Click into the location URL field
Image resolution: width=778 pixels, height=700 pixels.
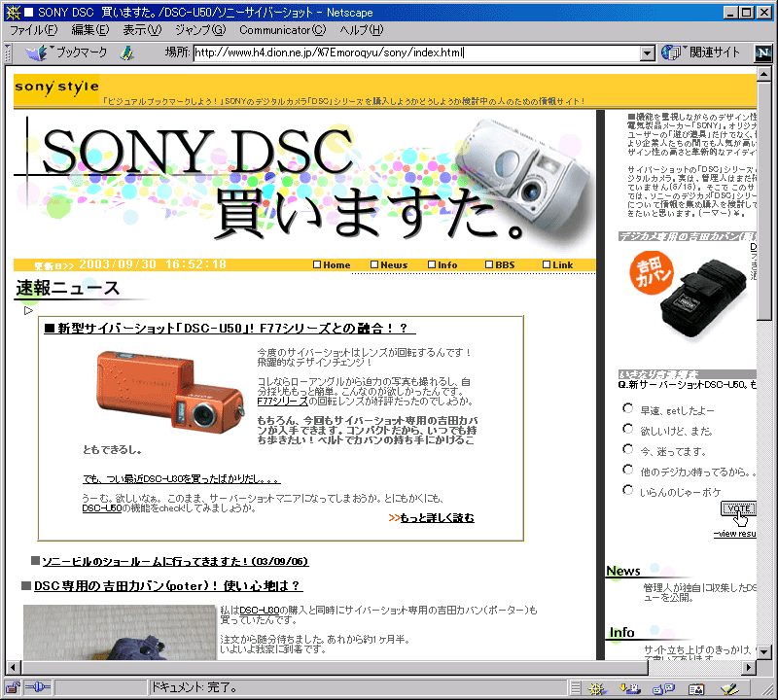coord(416,53)
